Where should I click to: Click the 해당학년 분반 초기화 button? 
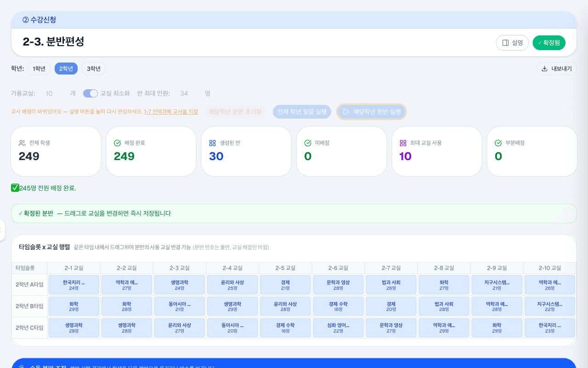pos(235,112)
